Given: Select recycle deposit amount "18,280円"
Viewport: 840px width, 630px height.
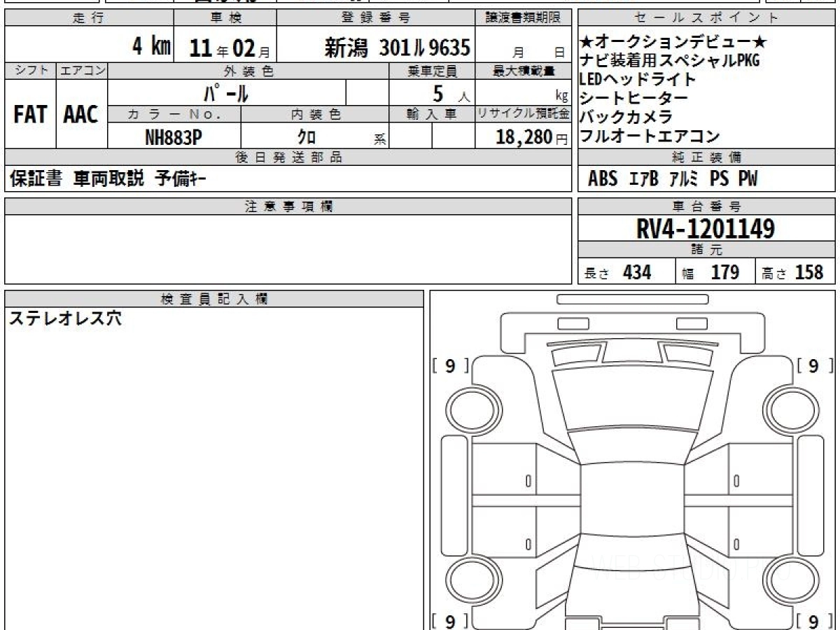Looking at the screenshot, I should tap(532, 137).
